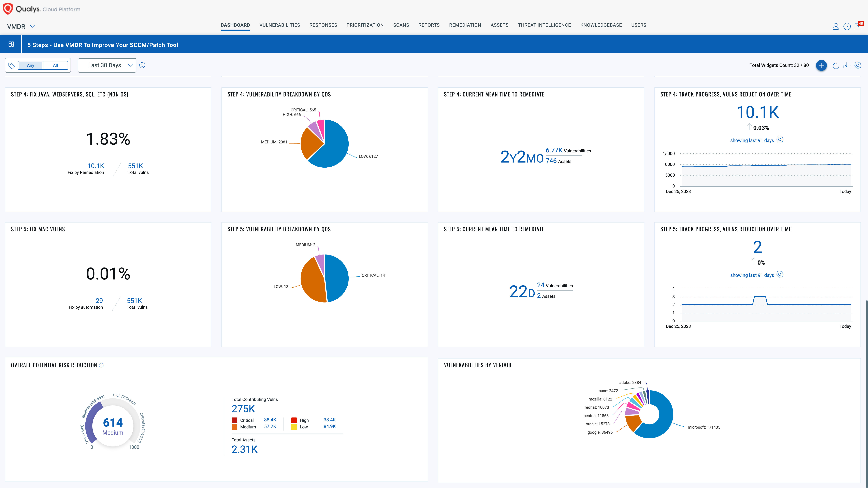The image size is (868, 488).
Task: Open the help question mark icon
Action: pyautogui.click(x=847, y=26)
